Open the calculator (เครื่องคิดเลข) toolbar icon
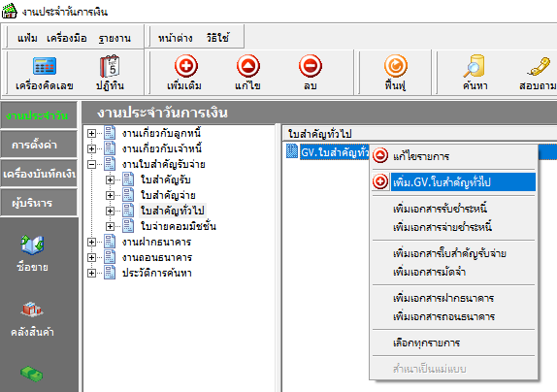This screenshot has width=557, height=392. 45,66
